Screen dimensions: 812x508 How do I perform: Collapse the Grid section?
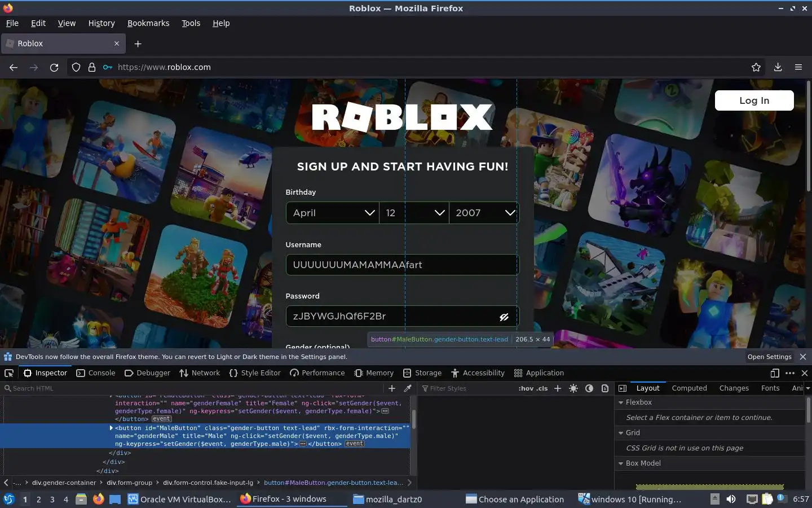(x=621, y=433)
